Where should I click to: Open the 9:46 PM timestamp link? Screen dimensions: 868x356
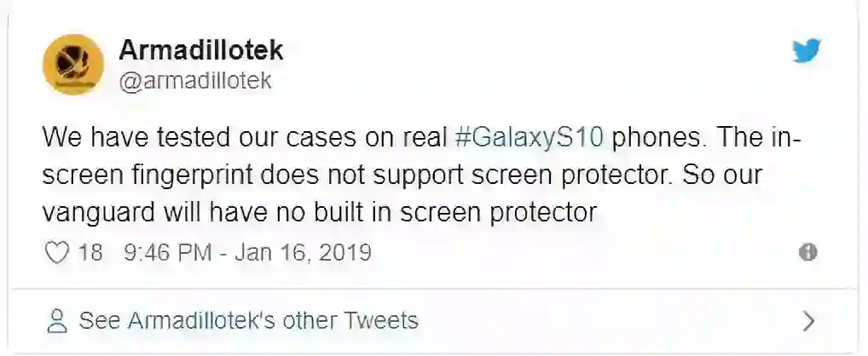[x=168, y=253]
